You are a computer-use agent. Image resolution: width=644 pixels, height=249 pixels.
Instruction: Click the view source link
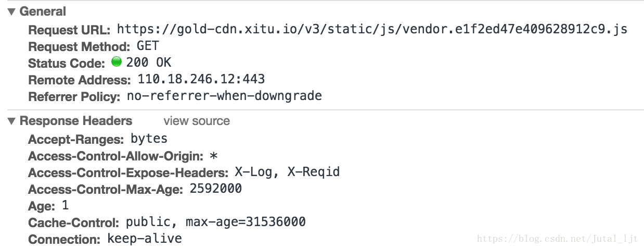click(196, 121)
